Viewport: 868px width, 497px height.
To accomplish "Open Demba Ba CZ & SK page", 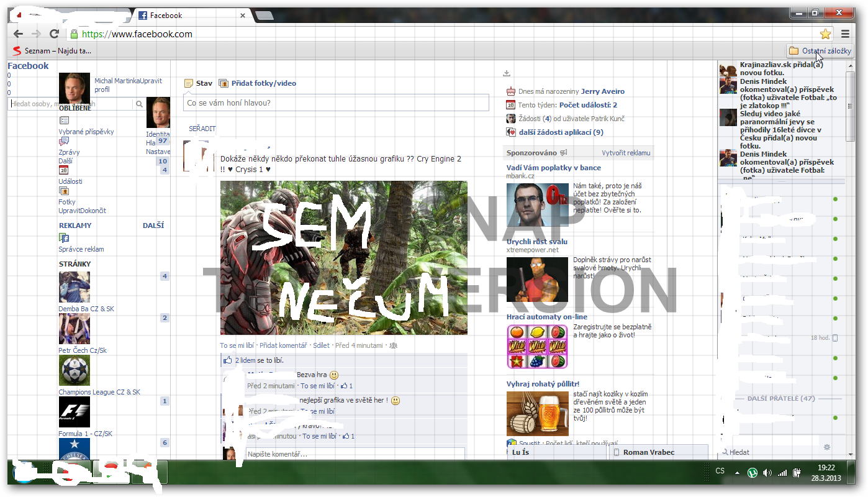I will pyautogui.click(x=86, y=309).
